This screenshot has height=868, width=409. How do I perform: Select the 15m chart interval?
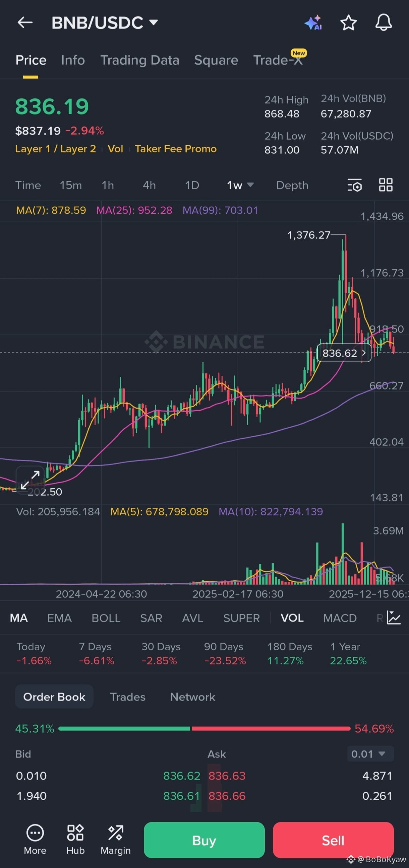point(70,185)
